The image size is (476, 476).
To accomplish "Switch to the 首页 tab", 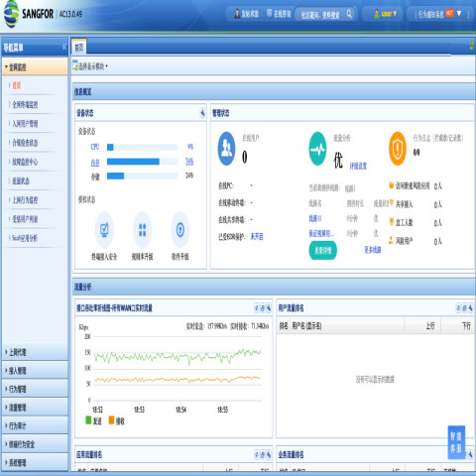I will point(79,48).
